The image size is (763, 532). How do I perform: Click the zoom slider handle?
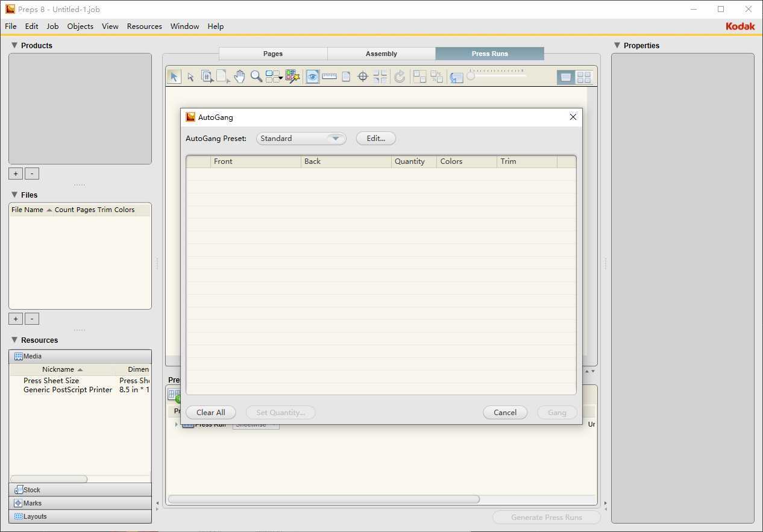471,76
